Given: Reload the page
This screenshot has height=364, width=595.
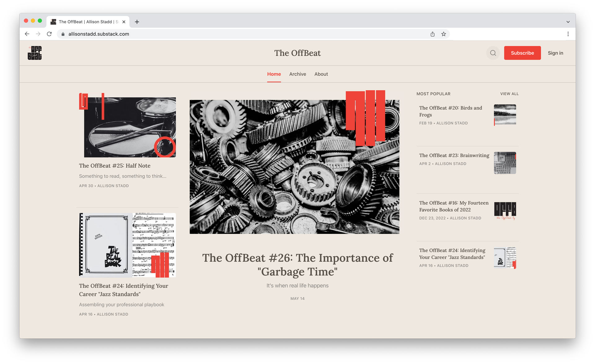Looking at the screenshot, I should [49, 34].
